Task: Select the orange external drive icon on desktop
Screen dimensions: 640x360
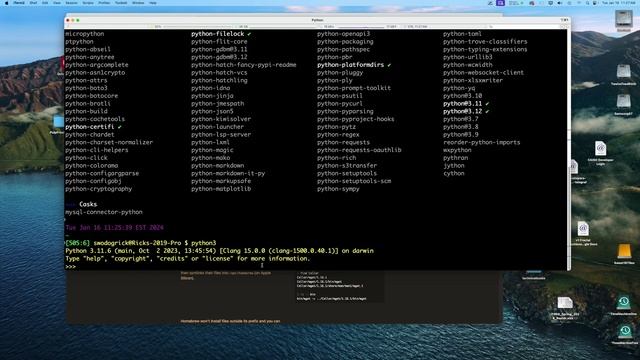Action: pyautogui.click(x=624, y=251)
